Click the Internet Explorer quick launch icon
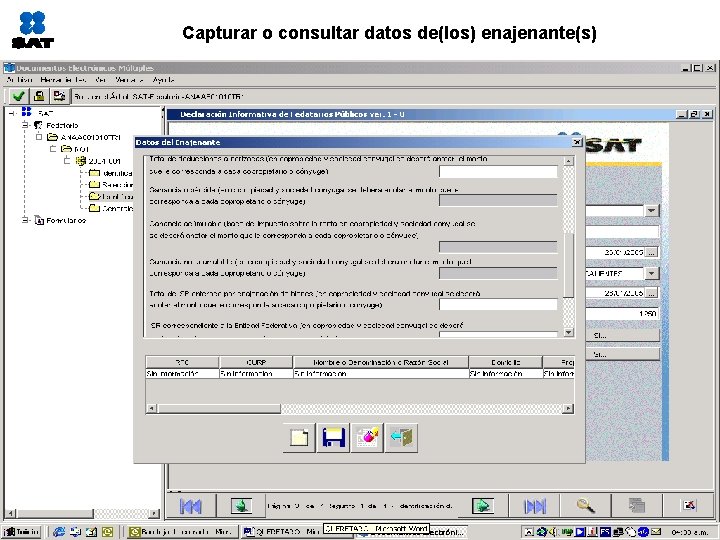Viewport: 720px width, 540px height. point(59,532)
